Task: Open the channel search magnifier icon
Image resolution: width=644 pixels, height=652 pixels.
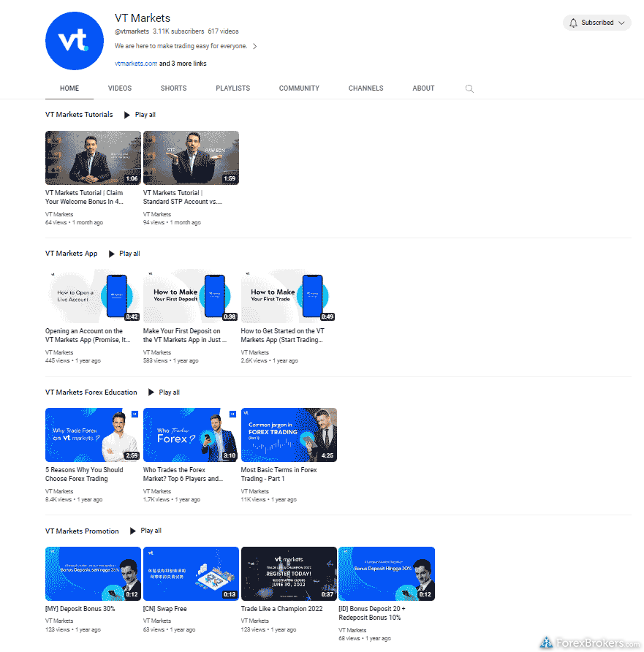Action: pyautogui.click(x=469, y=88)
